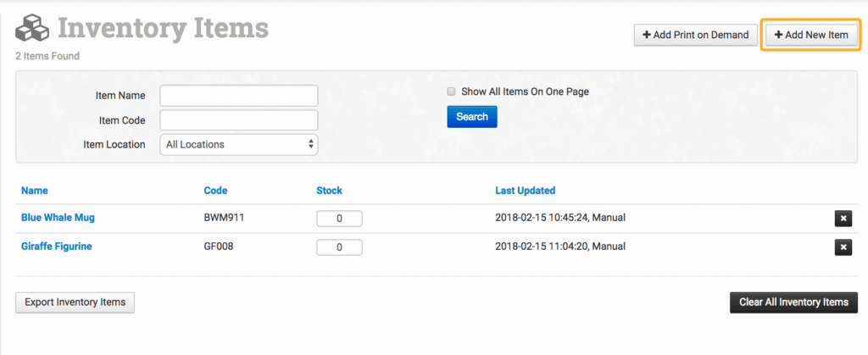Export Inventory Items to file
The height and width of the screenshot is (355, 868).
point(75,302)
